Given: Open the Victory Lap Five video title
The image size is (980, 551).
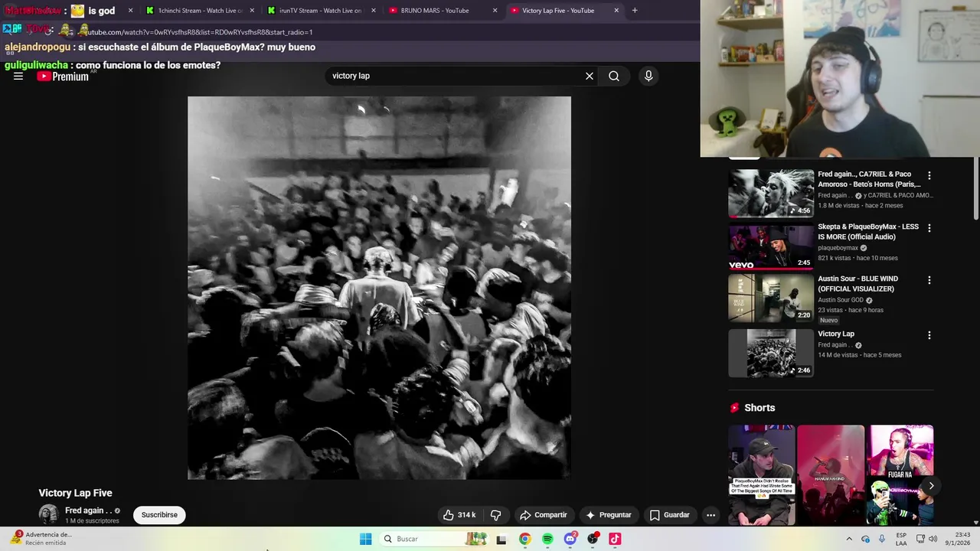Looking at the screenshot, I should 76,493.
